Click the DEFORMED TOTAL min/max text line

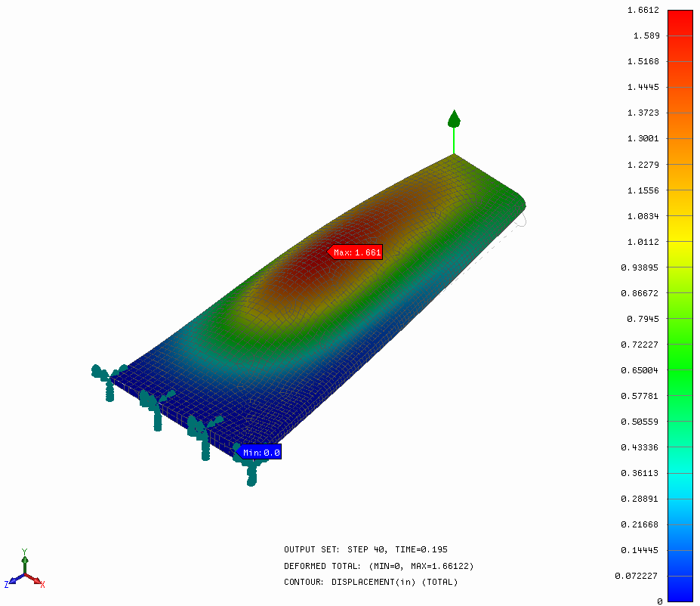(x=378, y=566)
